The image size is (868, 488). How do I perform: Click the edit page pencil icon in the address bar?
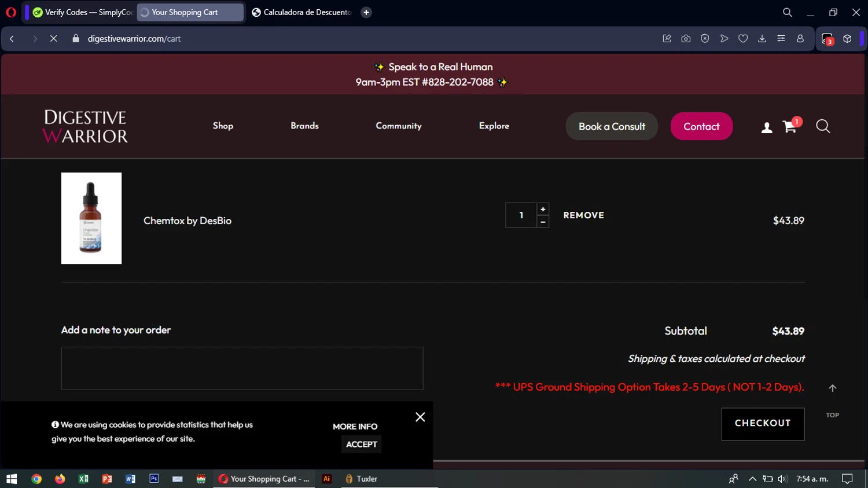tap(667, 39)
